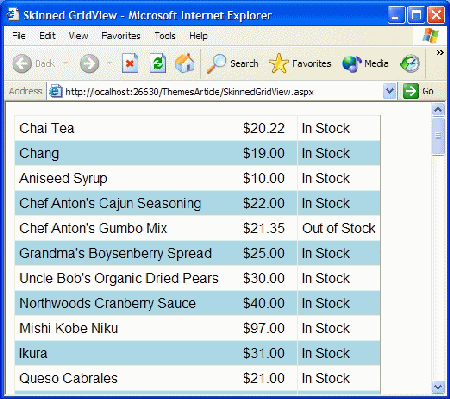
Task: Open the Favorites menu
Action: point(121,35)
